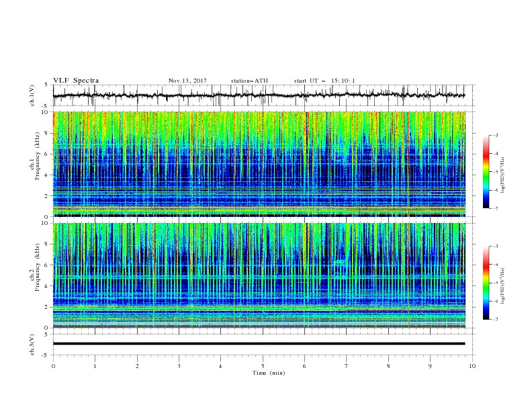Click the time-axis tick label "3"
The width and height of the screenshot is (532, 411).
[x=179, y=366]
